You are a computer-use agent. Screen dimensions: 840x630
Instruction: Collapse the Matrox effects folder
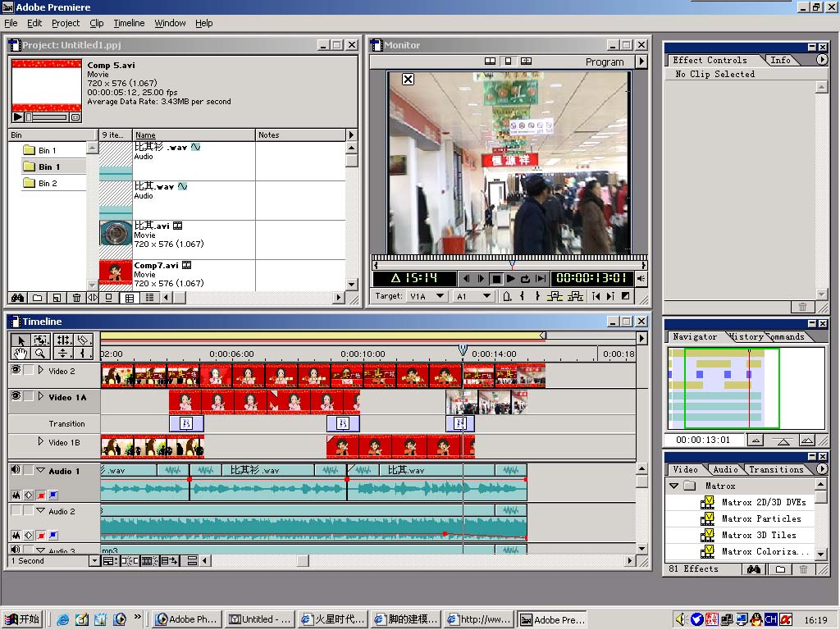point(674,486)
